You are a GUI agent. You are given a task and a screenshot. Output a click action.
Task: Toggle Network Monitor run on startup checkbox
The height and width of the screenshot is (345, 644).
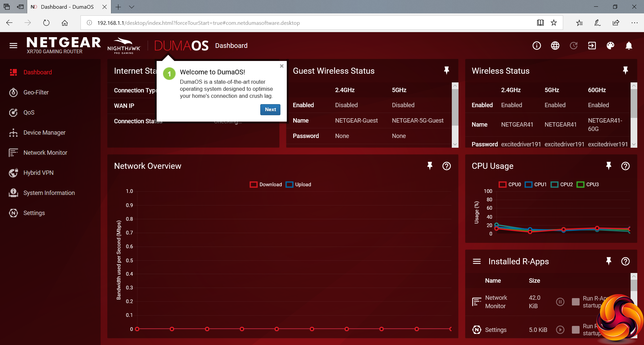[x=576, y=302]
